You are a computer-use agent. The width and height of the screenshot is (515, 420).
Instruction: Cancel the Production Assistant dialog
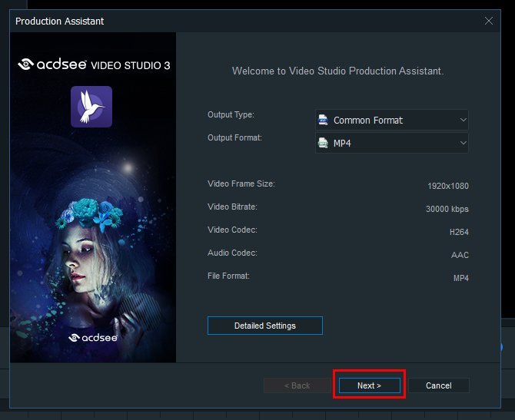438,385
